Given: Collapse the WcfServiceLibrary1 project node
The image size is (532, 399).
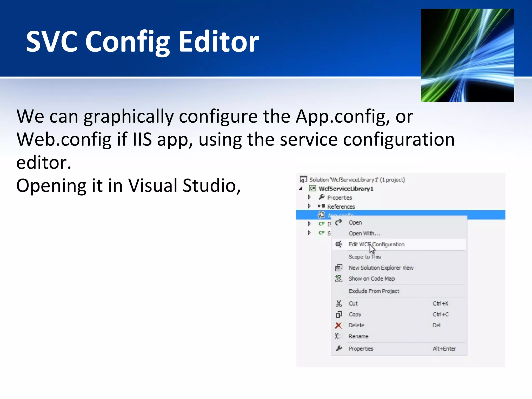Looking at the screenshot, I should 301,189.
